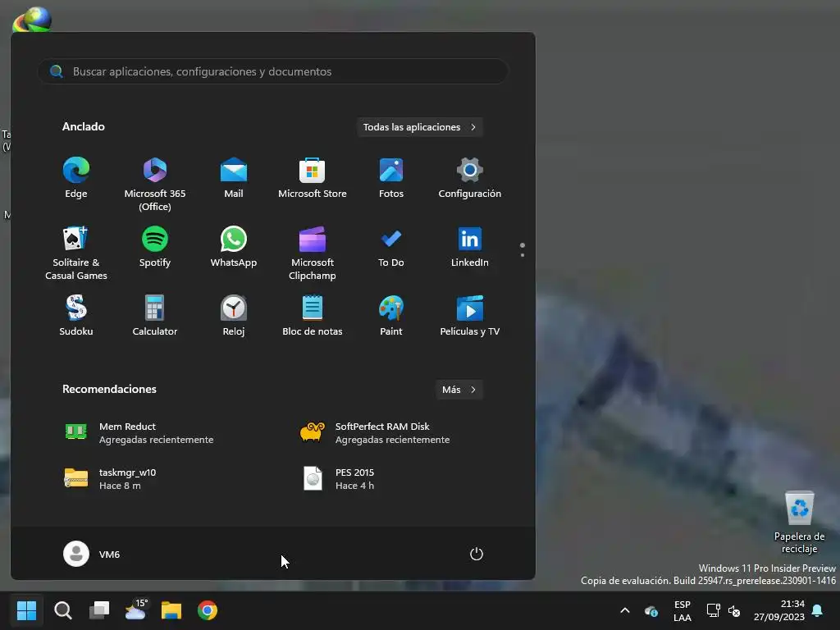Go to next page of pinned apps
This screenshot has width=840, height=630.
pos(523,255)
